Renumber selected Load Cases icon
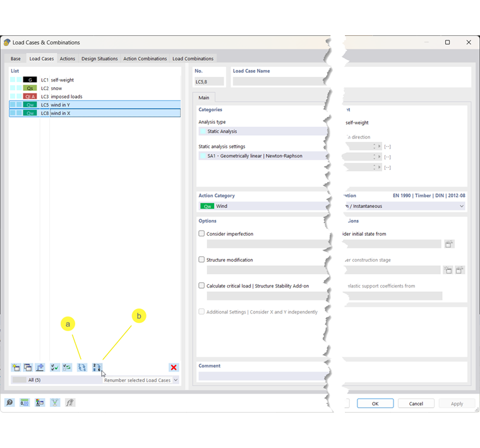Viewport: 480px width, 448px height. coord(97,367)
